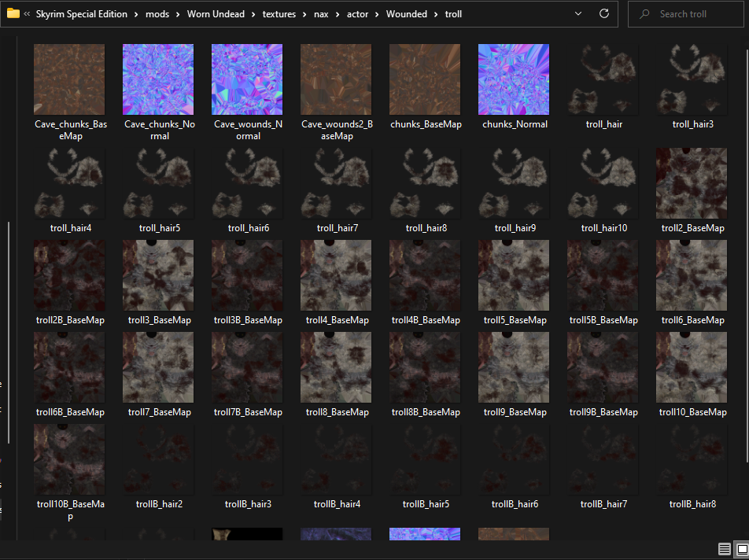
Task: Jump to Wounded breadcrumb folder
Action: (x=407, y=14)
